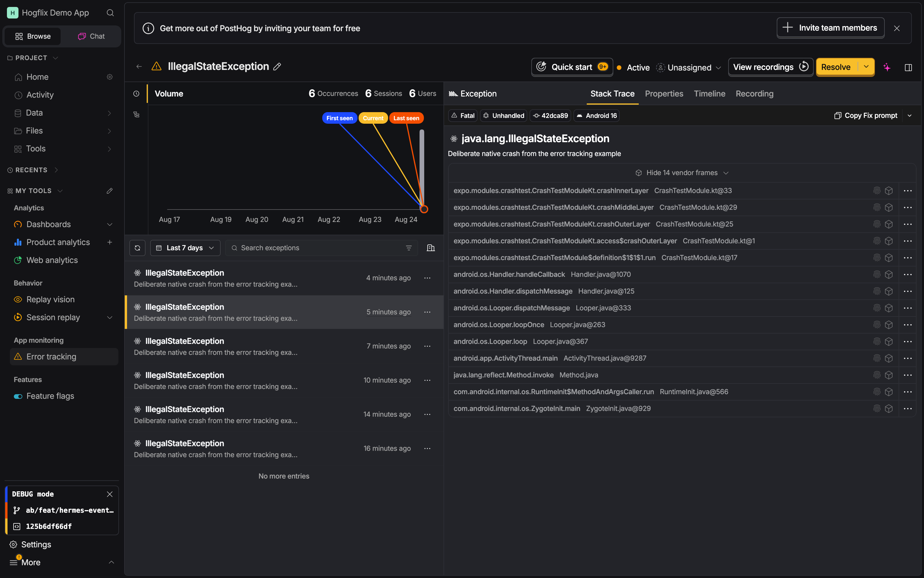The image size is (924, 578).
Task: Open the Last 7 days date range dropdown
Action: 185,248
